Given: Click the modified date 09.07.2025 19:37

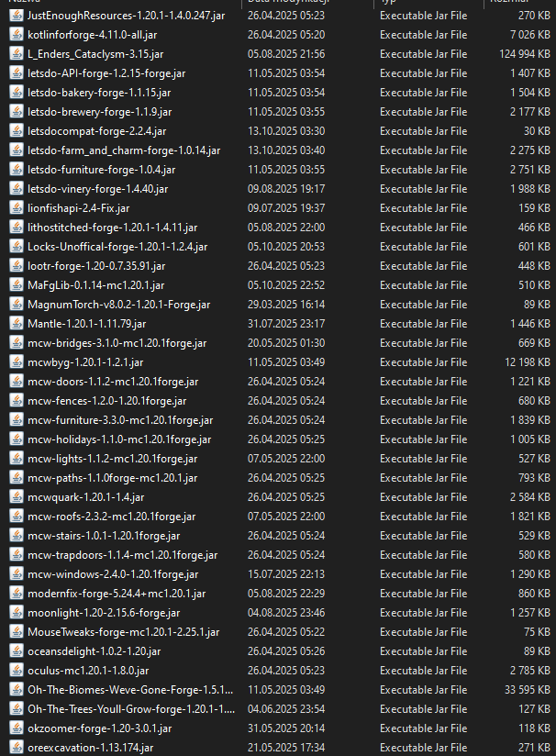Looking at the screenshot, I should [x=286, y=208].
